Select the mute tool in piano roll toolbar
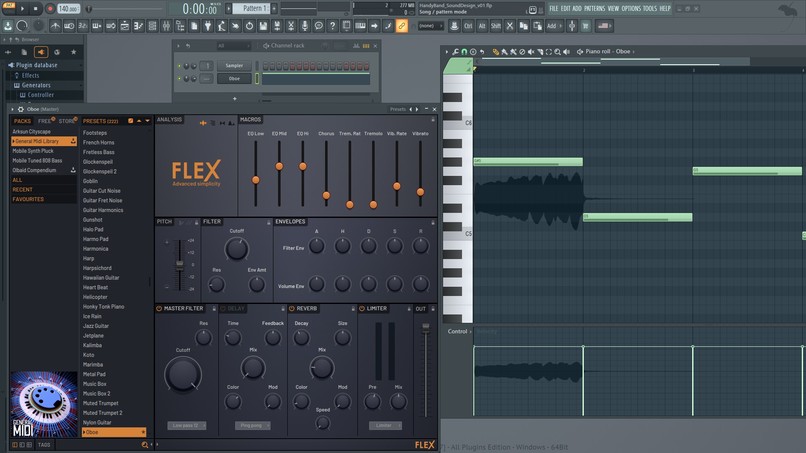The image size is (806, 453). click(x=531, y=52)
